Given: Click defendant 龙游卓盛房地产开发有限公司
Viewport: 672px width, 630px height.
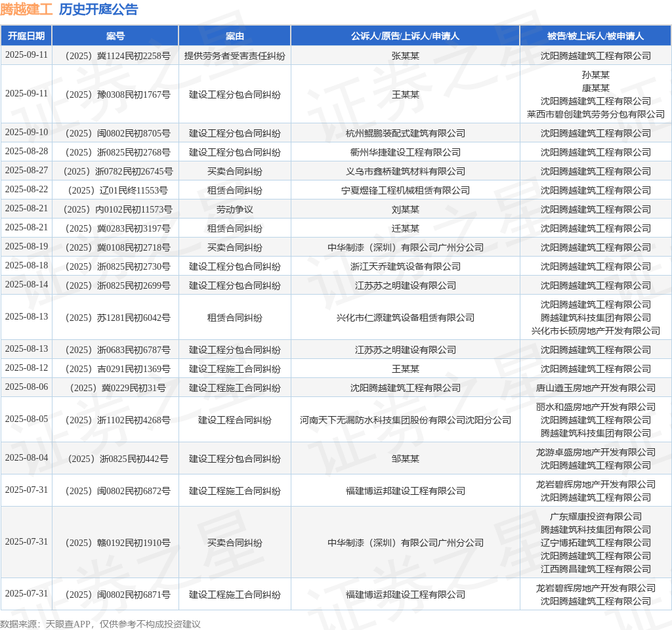Looking at the screenshot, I should pos(596,452).
